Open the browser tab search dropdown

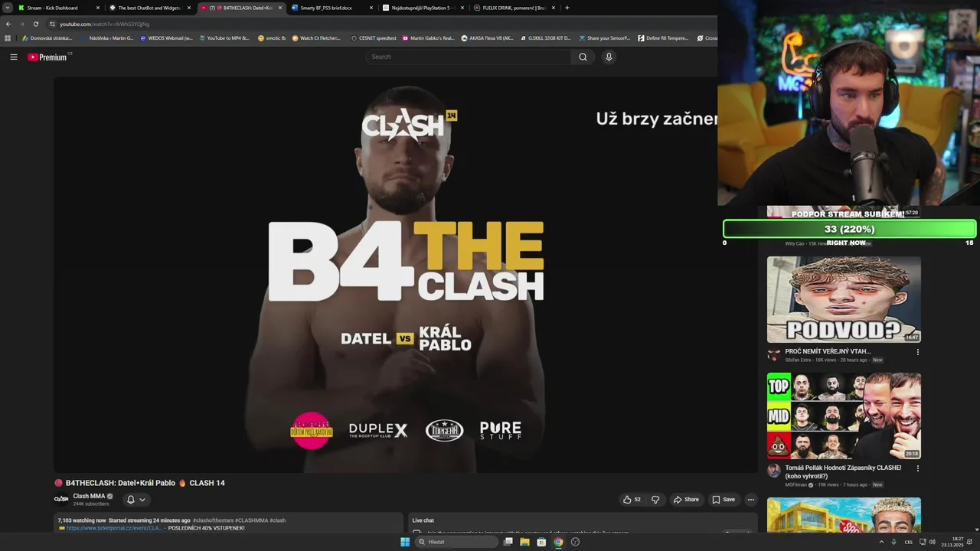[x=7, y=8]
